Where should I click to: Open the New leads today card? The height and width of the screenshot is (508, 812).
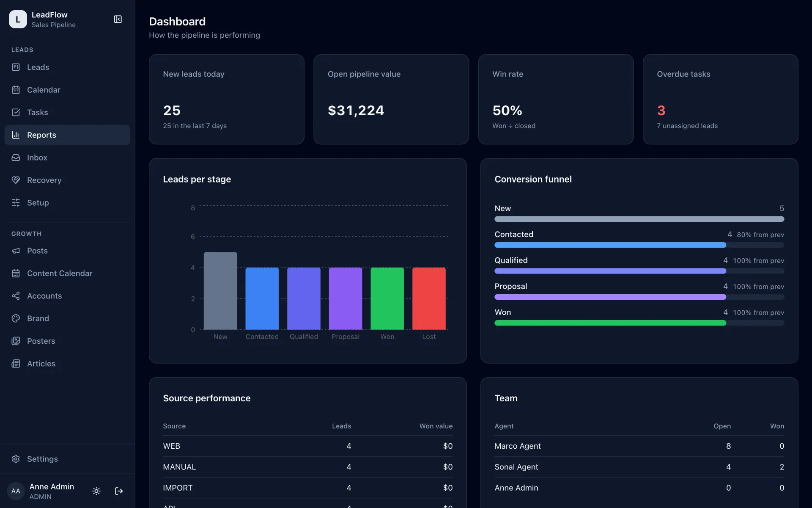[x=227, y=99]
